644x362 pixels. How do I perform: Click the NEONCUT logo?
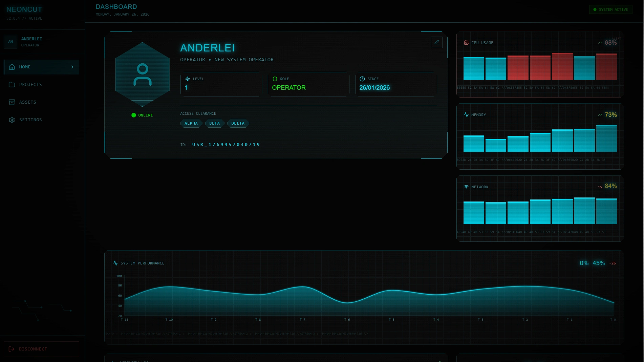coord(24,9)
